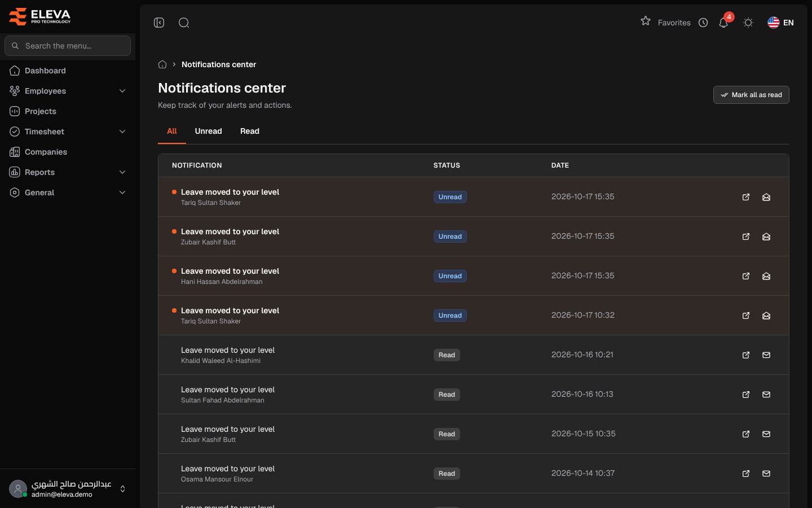Open Tariq Sultan Shaker 10:32 notification link

pos(746,316)
